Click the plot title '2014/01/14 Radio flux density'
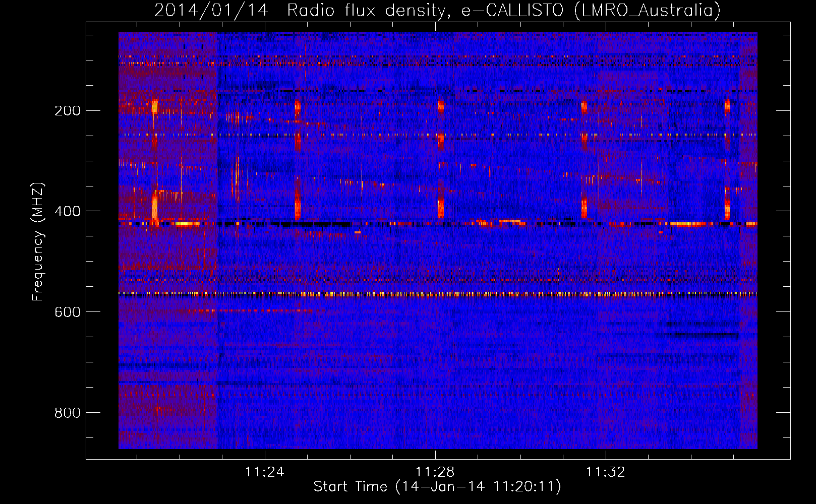This screenshot has width=816, height=504. [x=437, y=10]
